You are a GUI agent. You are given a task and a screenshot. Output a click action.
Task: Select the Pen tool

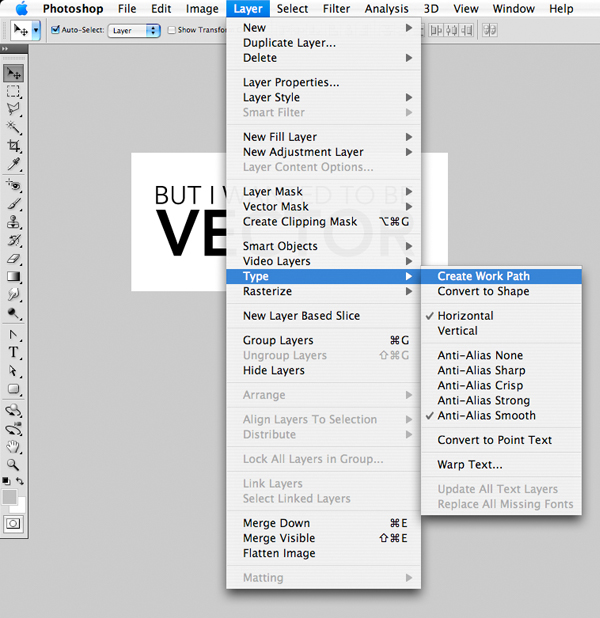pos(13,335)
